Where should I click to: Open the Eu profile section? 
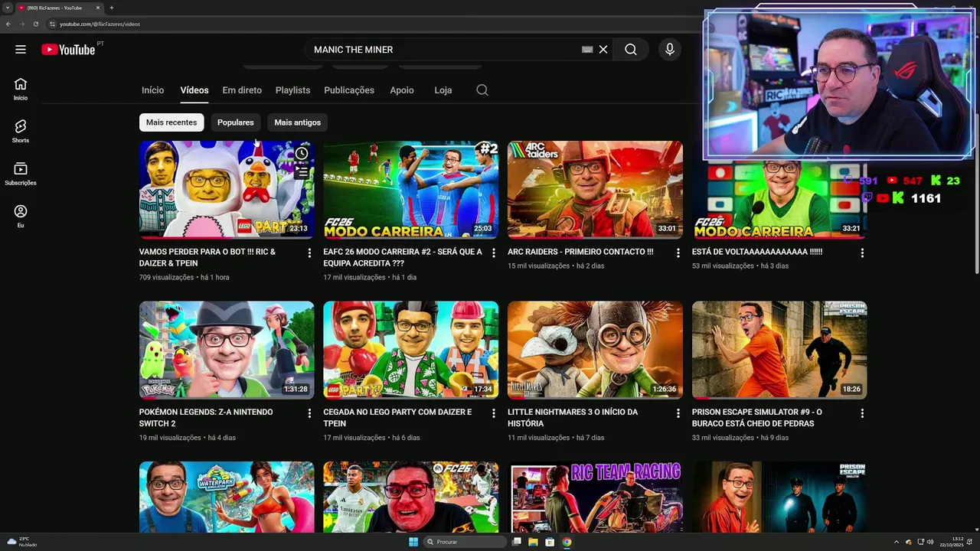click(21, 217)
